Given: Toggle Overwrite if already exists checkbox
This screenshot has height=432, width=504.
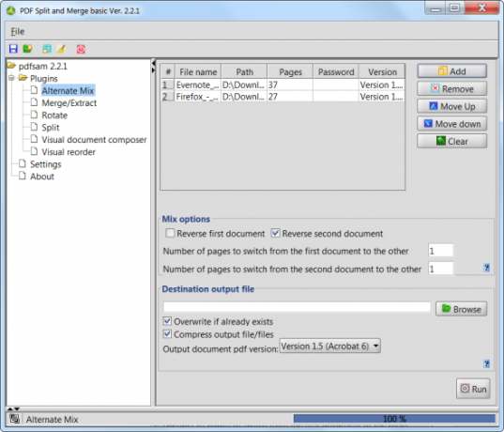Looking at the screenshot, I should [167, 321].
